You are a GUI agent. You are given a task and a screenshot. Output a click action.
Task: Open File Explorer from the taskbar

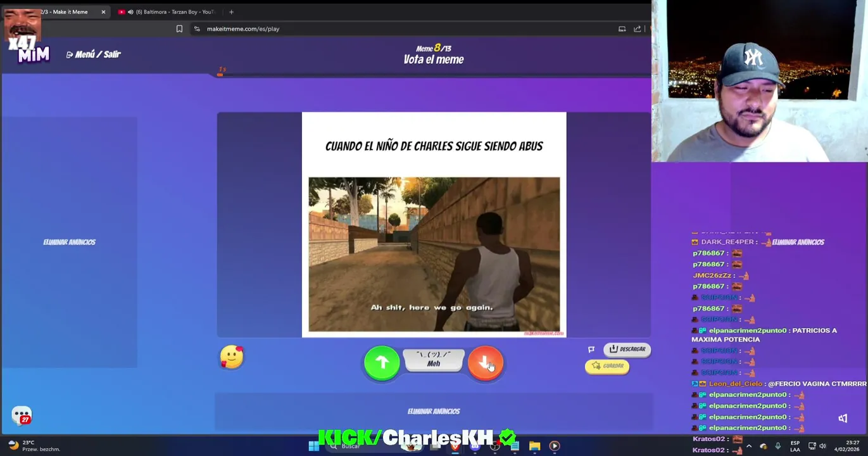[x=534, y=446]
